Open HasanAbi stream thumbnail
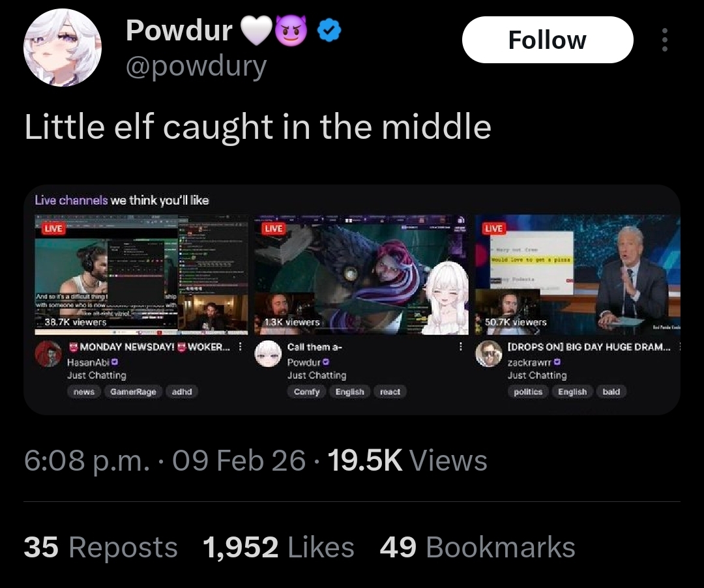This screenshot has height=588, width=704. point(141,274)
